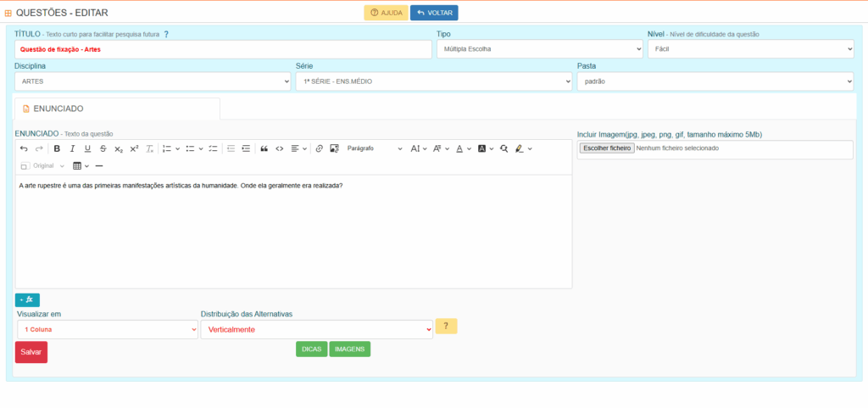Insert a horizontal line in the editor
This screenshot has width=868, height=408.
tap(99, 165)
